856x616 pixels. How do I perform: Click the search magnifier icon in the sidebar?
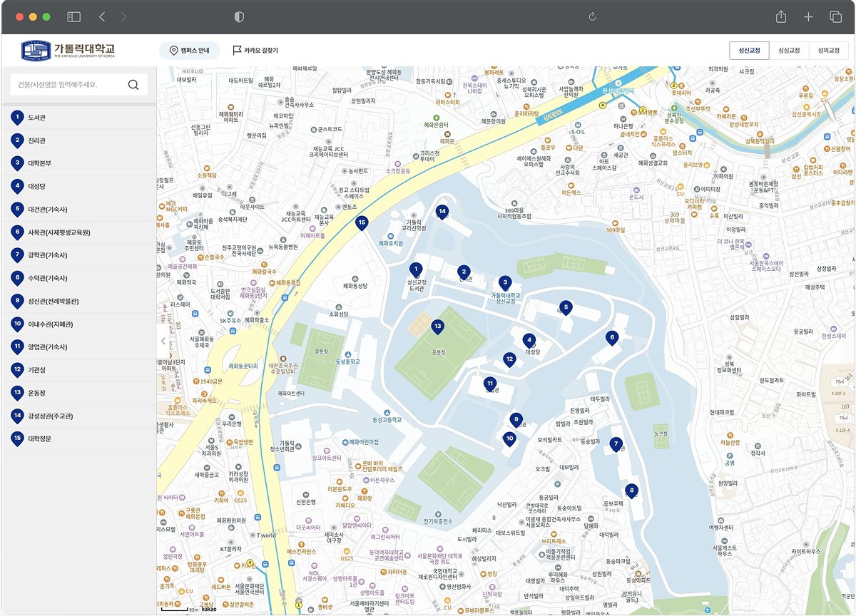[x=133, y=85]
